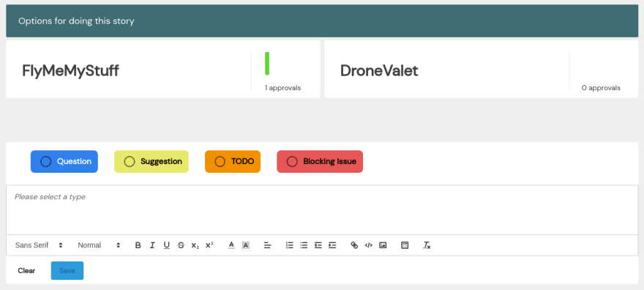644x290 pixels.
Task: Click the Save button
Action: [67, 271]
